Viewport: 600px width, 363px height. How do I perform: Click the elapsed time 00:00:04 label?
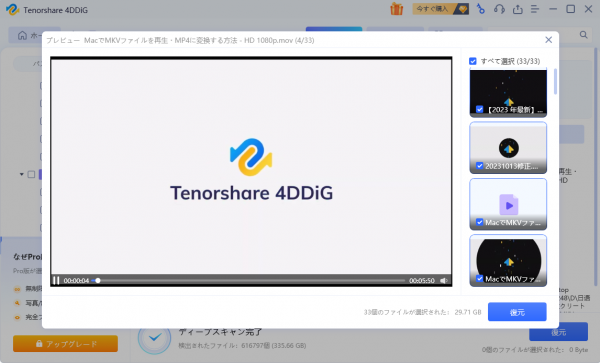pyautogui.click(x=76, y=280)
